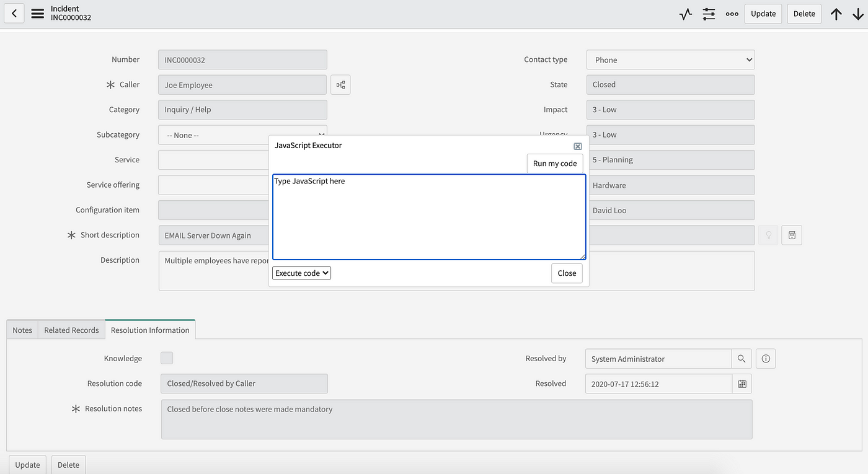Go back using the header back arrow
Screen dimensions: 868x474
(14, 13)
